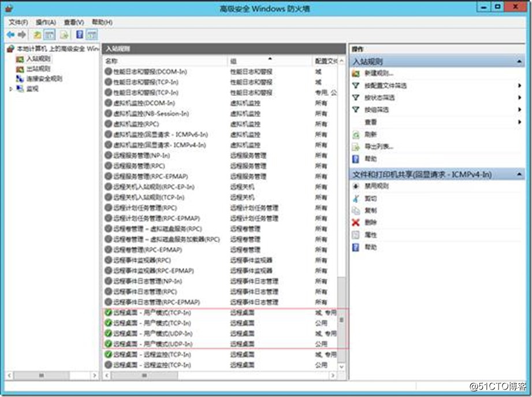Open the 按配置文件筛选 submenu arrow
Image resolution: width=532 pixels, height=397 pixels.
[519, 86]
